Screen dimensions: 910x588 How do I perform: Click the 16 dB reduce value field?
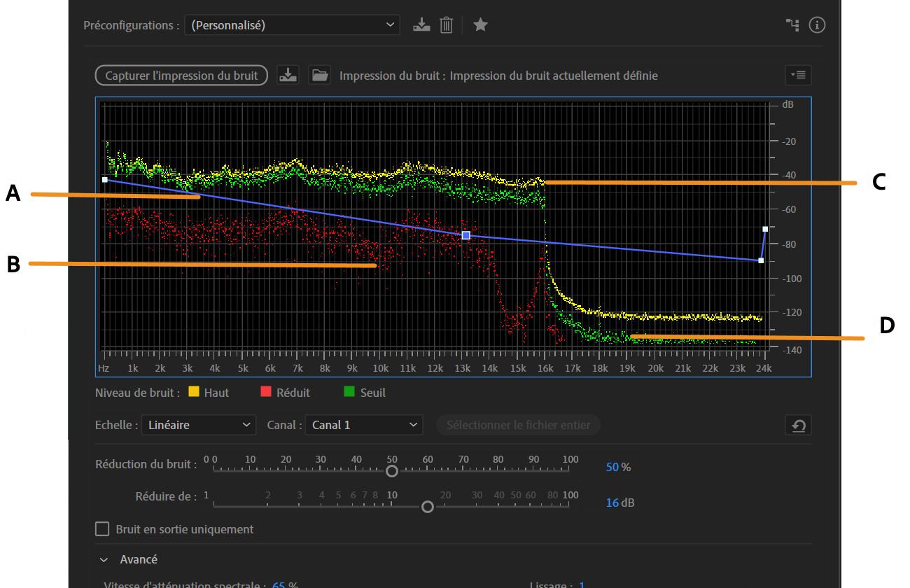pos(612,503)
